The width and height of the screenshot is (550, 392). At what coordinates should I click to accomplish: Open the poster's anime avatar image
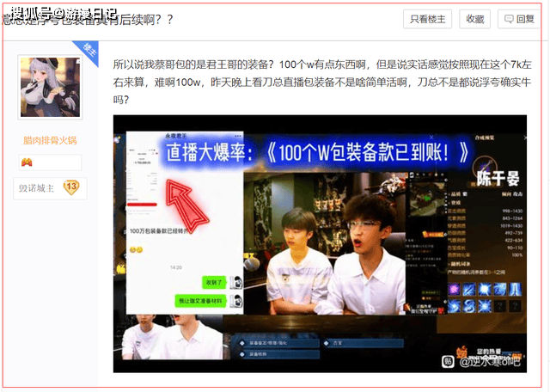pos(50,87)
